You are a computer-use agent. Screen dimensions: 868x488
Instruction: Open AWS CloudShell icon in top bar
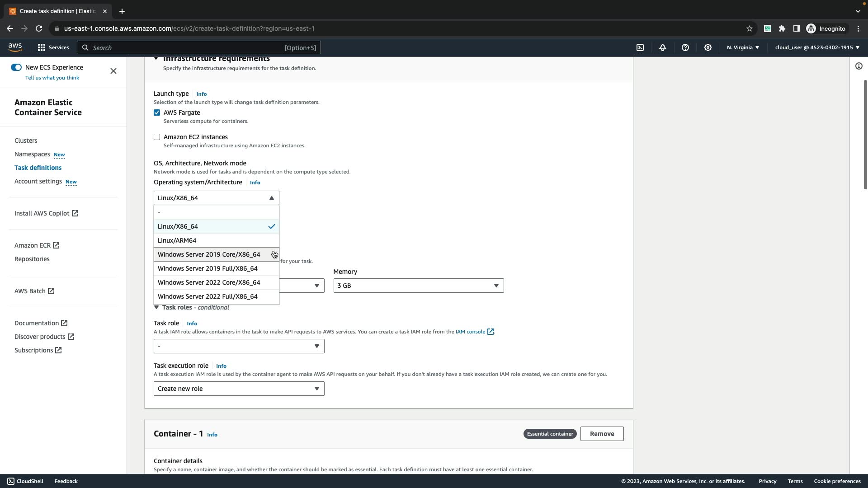coord(640,47)
